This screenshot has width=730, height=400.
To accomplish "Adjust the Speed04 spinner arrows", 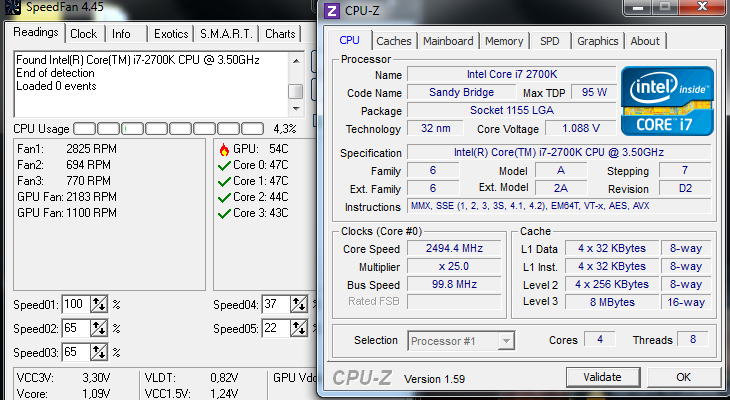I will (299, 305).
